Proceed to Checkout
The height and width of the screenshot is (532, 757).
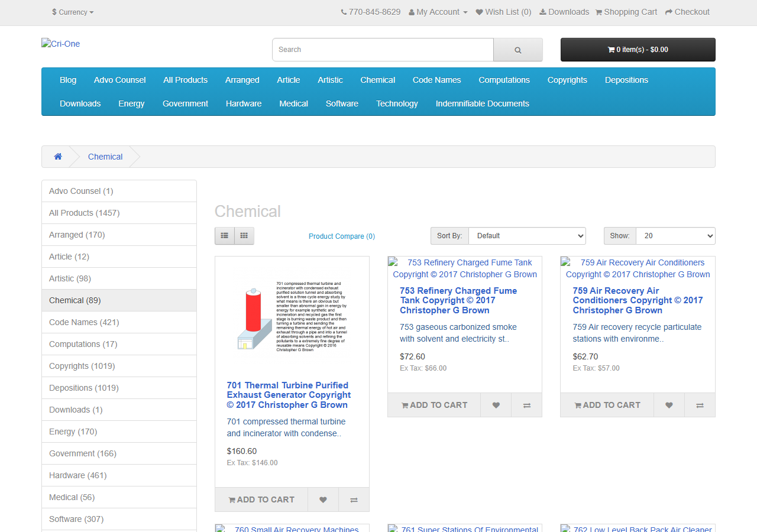pos(687,12)
